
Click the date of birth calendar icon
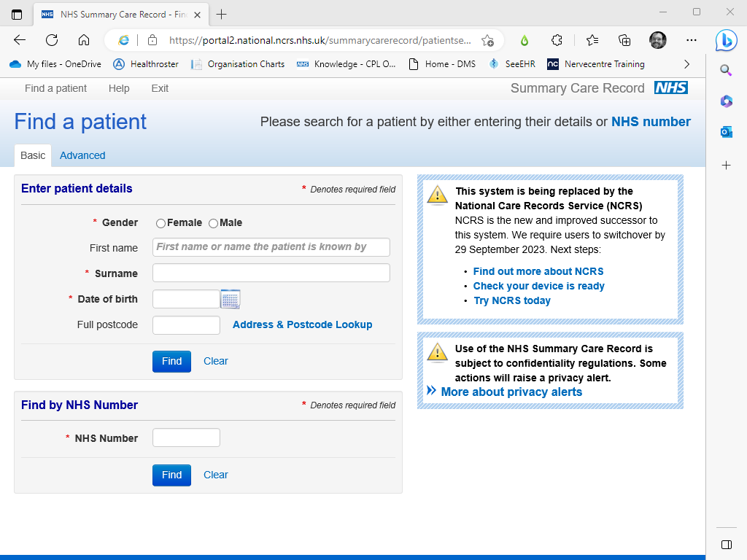(231, 299)
